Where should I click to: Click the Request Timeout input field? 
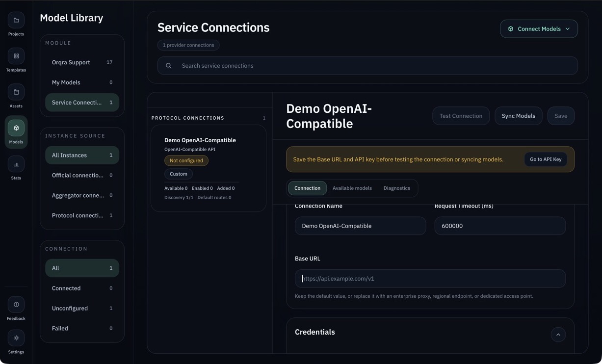click(x=500, y=226)
